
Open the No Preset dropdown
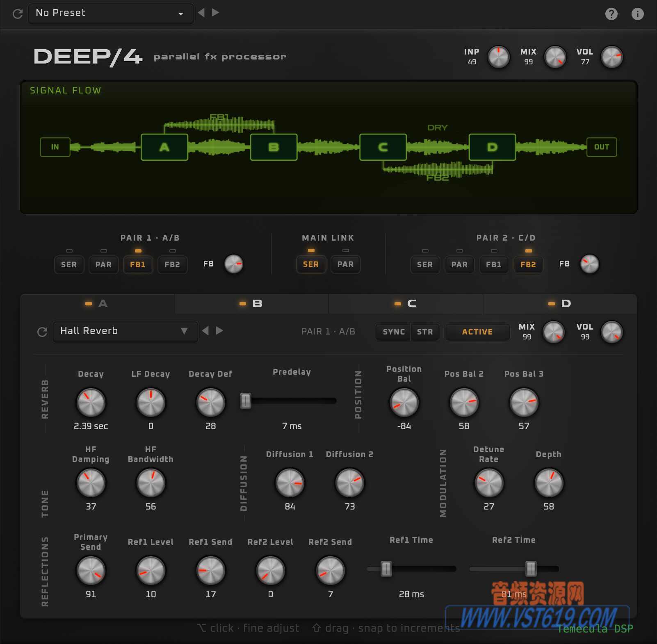point(111,13)
